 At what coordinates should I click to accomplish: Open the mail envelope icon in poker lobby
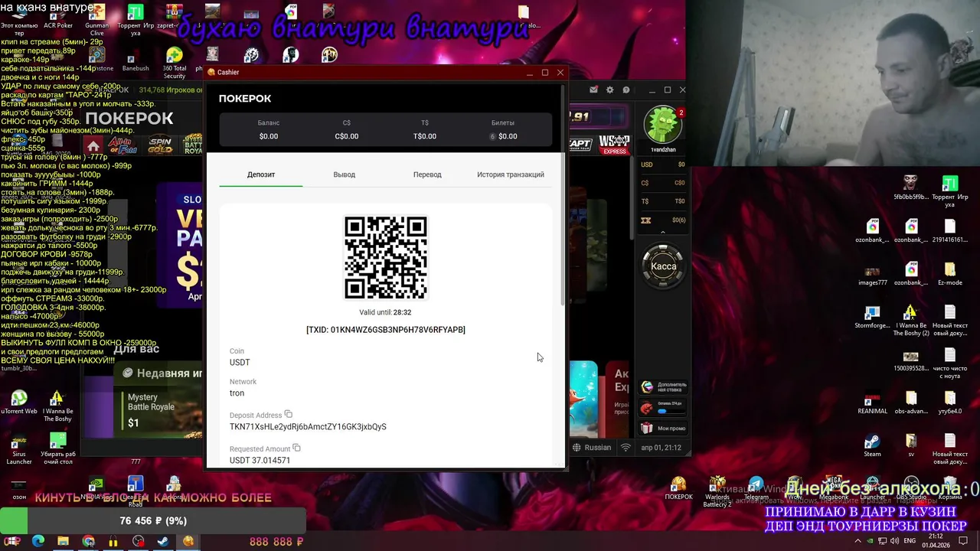pos(593,90)
